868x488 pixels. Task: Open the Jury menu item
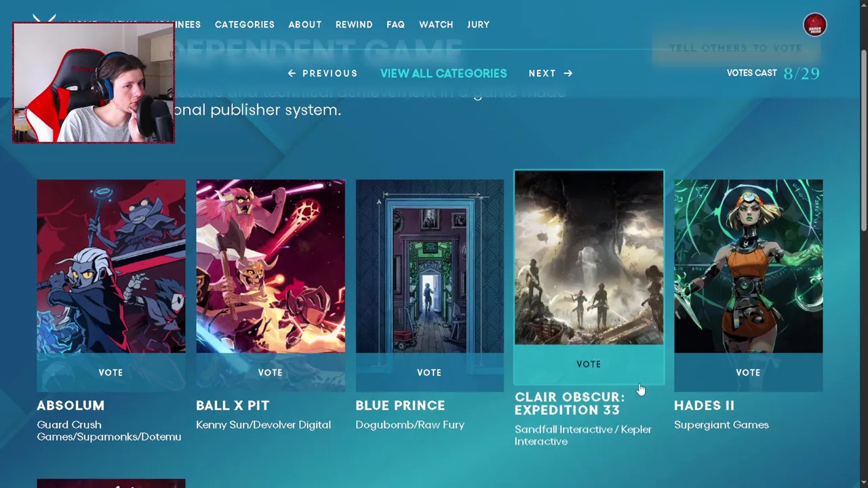click(478, 24)
